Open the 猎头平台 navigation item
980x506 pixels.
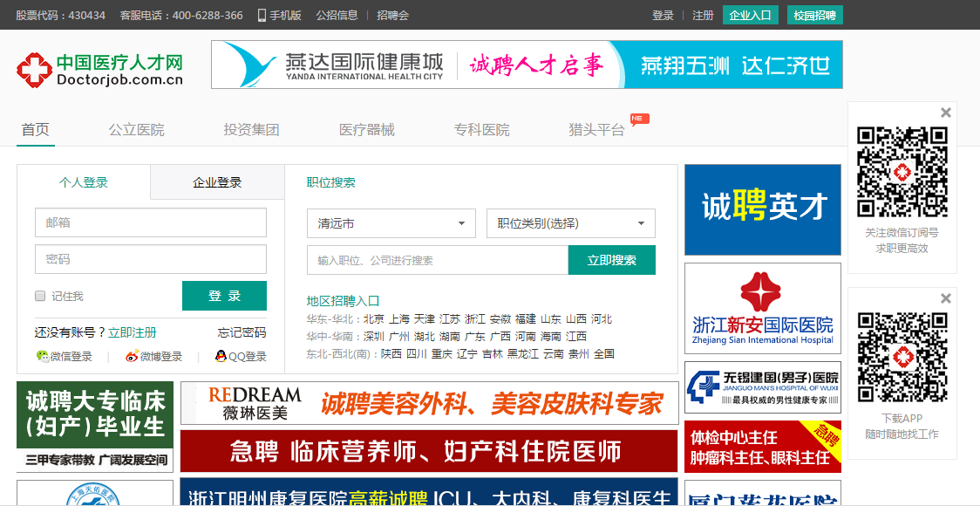[597, 129]
